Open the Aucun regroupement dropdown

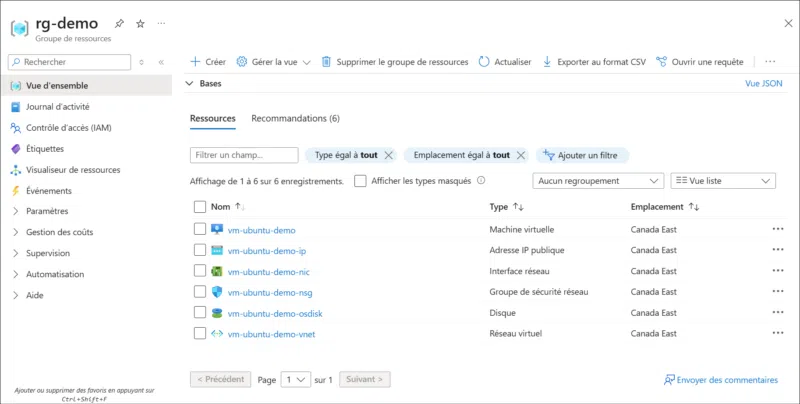click(598, 181)
